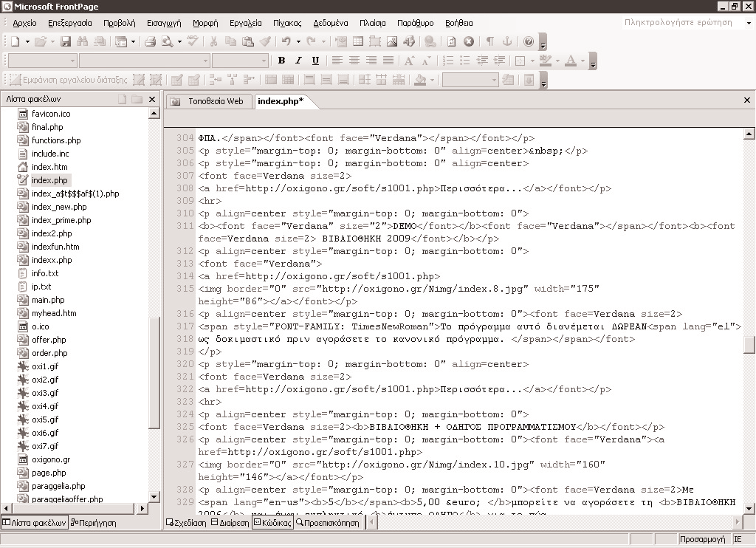Apply the font color swatch button
756x548 pixels.
tap(571, 61)
